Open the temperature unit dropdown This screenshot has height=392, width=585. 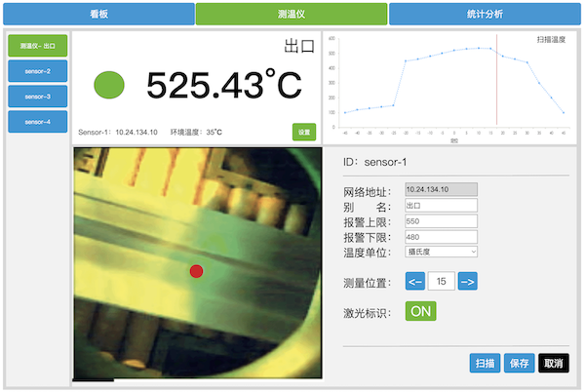tap(441, 252)
